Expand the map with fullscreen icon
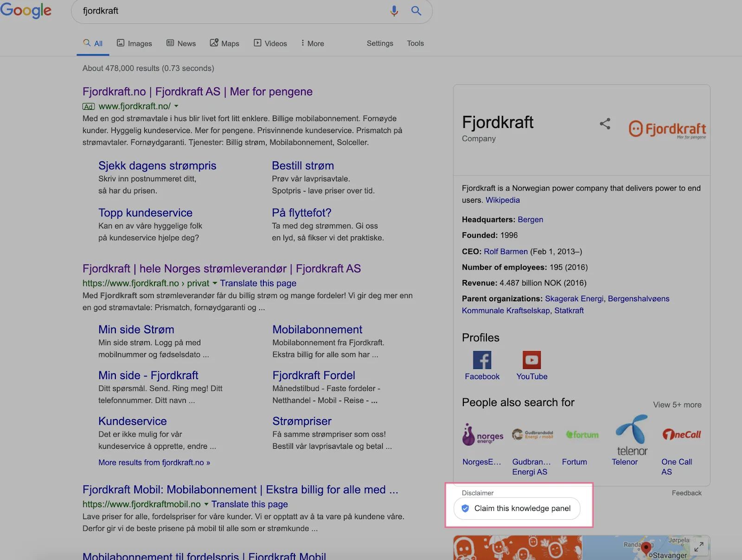Image resolution: width=742 pixels, height=560 pixels. pyautogui.click(x=698, y=547)
